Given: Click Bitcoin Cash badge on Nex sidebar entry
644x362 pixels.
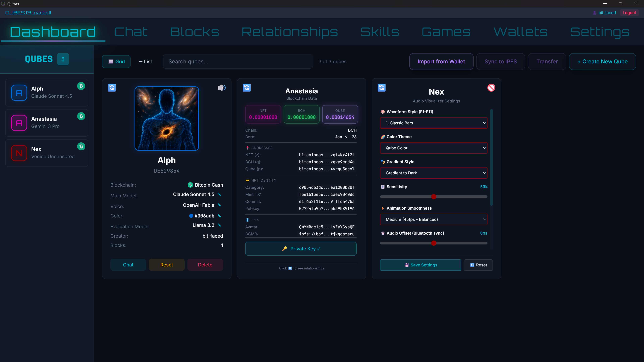Looking at the screenshot, I should tap(81, 146).
